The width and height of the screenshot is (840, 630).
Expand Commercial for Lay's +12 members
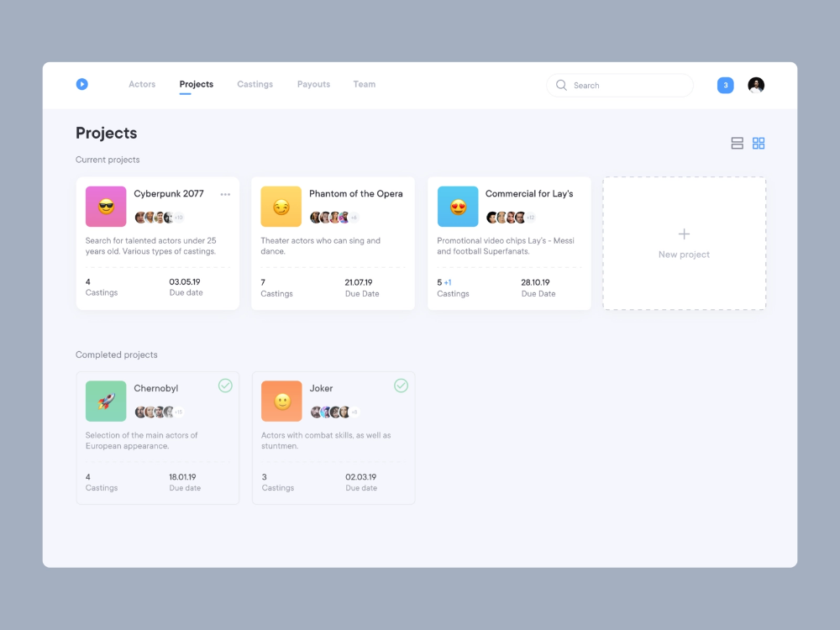[530, 218]
